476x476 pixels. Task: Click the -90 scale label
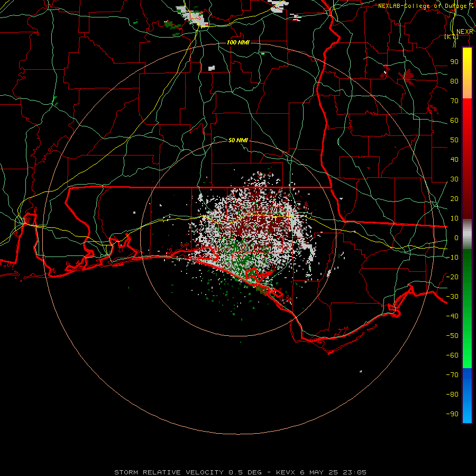452,414
